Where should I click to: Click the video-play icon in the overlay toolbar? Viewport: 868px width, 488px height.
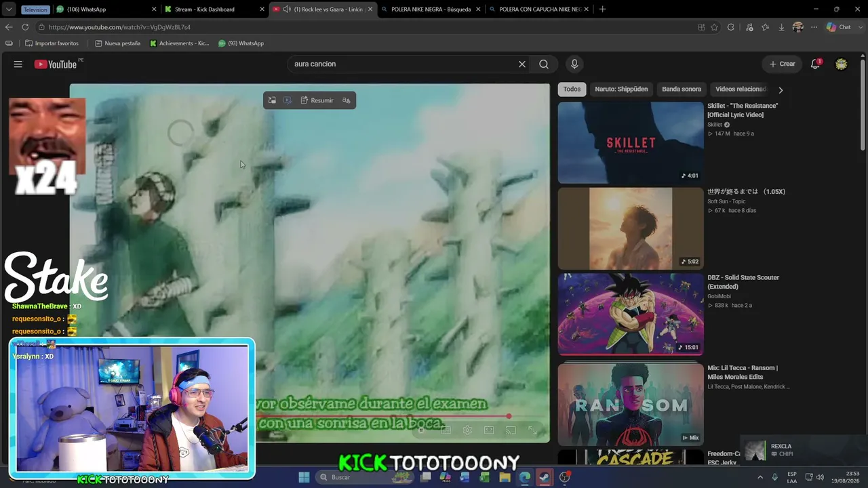[288, 100]
